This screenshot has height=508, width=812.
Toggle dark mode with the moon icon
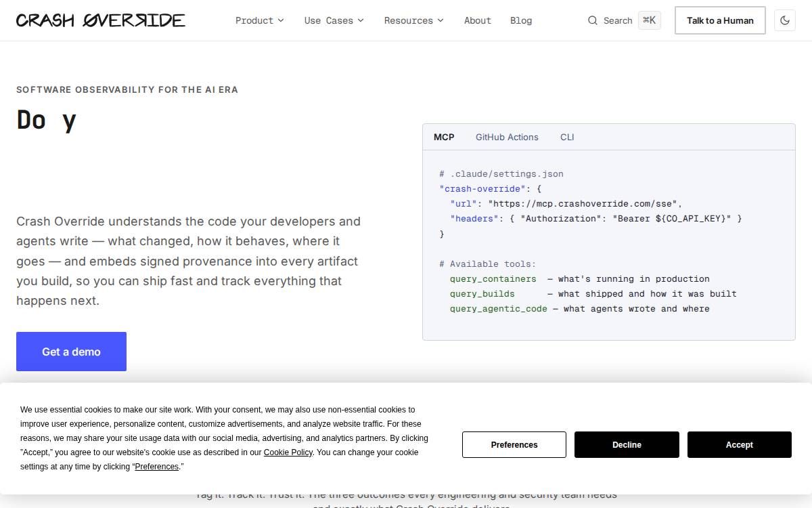click(785, 20)
